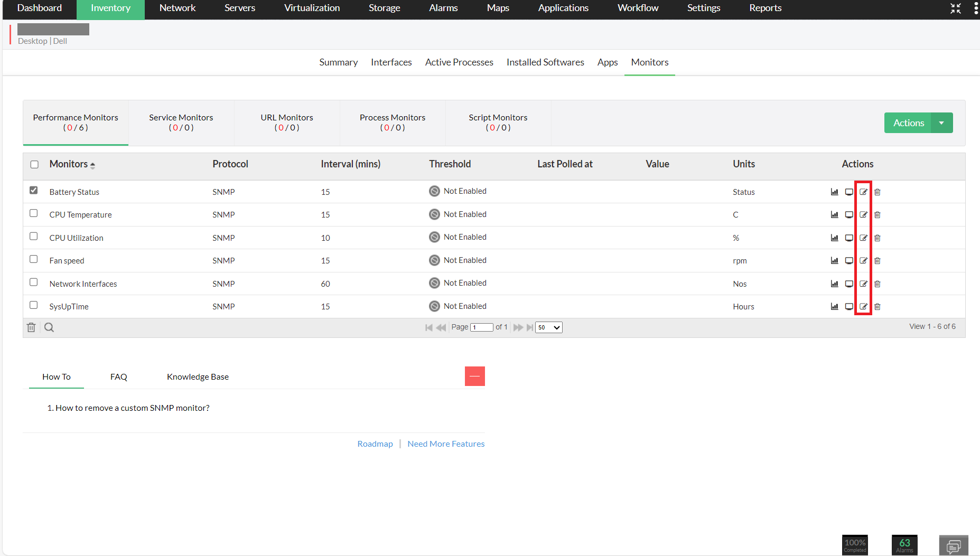Click the 100% Completed progress indicator

855,545
